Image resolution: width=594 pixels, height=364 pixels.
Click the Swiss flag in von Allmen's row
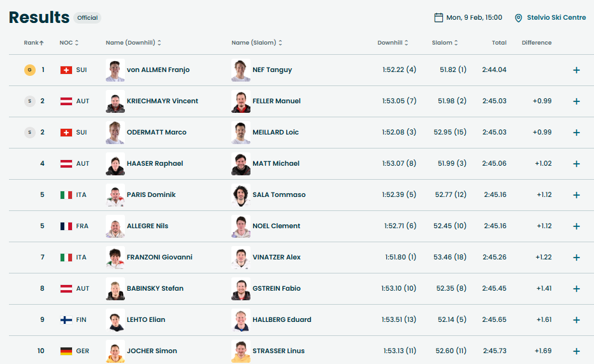[x=66, y=70]
